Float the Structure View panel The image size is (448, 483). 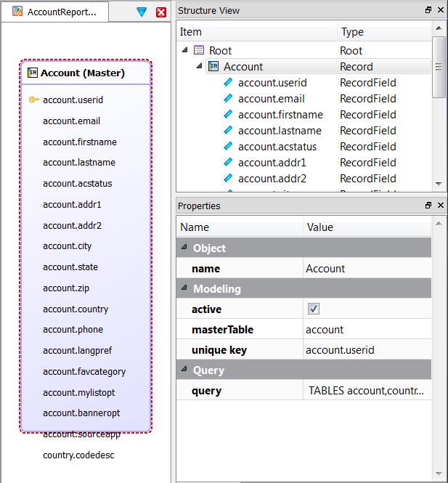tap(428, 11)
